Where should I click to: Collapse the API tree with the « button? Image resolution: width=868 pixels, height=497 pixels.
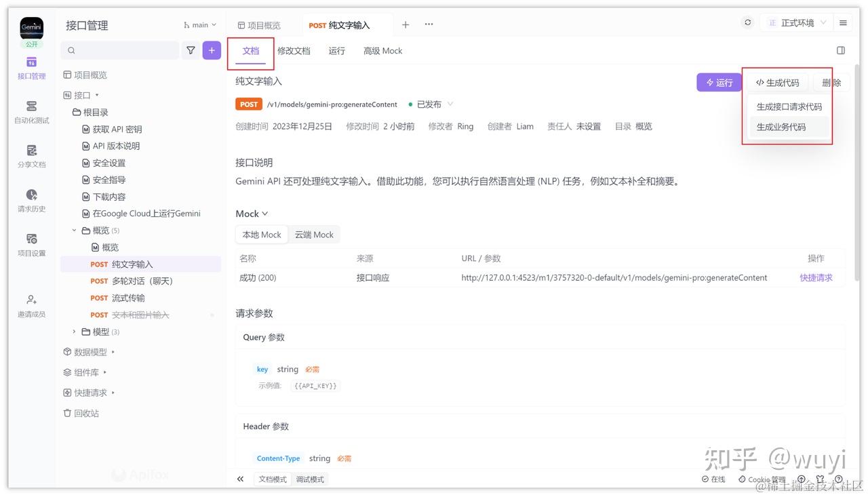(x=239, y=478)
